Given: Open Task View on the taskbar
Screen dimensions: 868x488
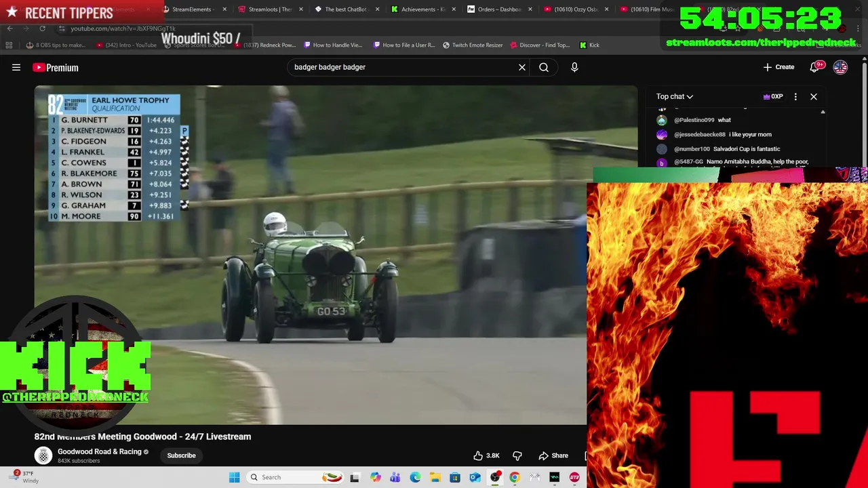Looking at the screenshot, I should pyautogui.click(x=355, y=477).
